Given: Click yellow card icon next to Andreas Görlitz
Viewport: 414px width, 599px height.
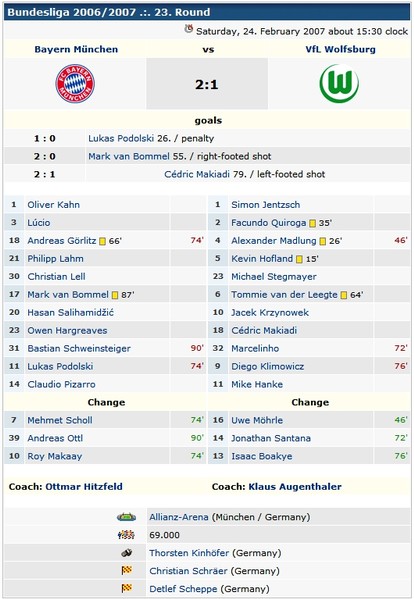Looking at the screenshot, I should point(102,241).
